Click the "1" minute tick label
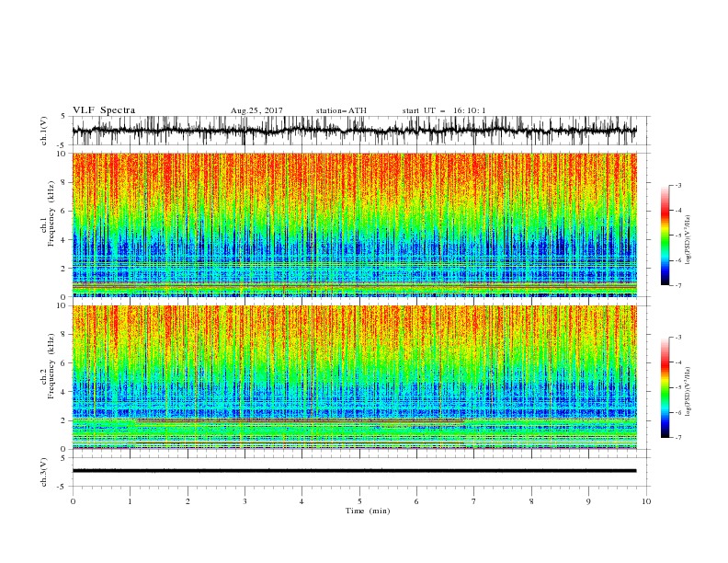This screenshot has height=563, width=728. point(130,501)
